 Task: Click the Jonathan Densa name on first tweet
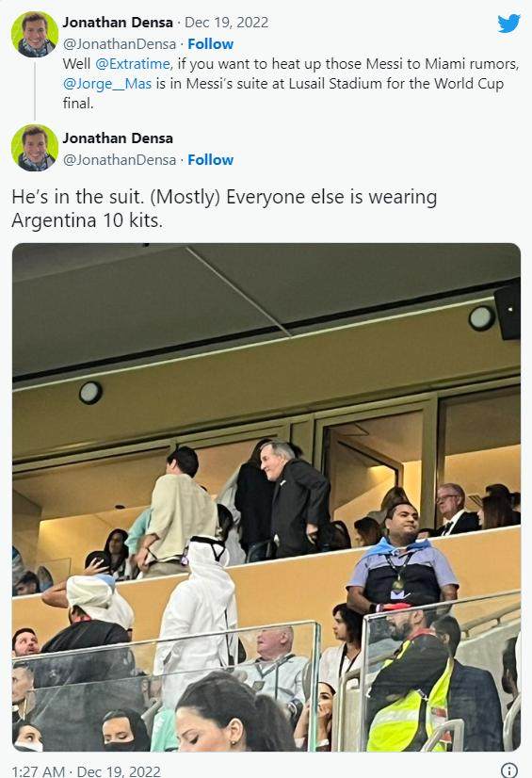pyautogui.click(x=118, y=23)
